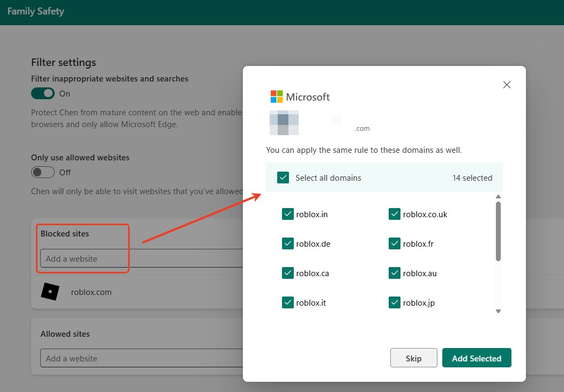Uncheck the roblox.au domain
The height and width of the screenshot is (392, 564).
[395, 273]
